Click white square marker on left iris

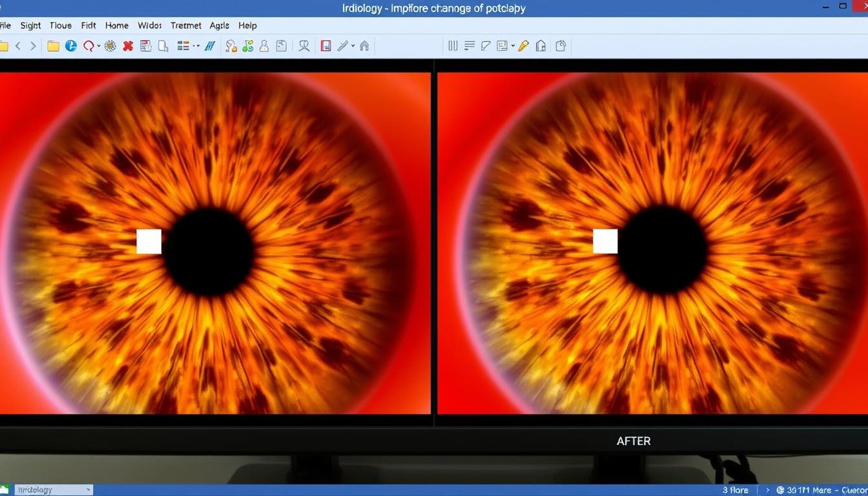tap(149, 242)
